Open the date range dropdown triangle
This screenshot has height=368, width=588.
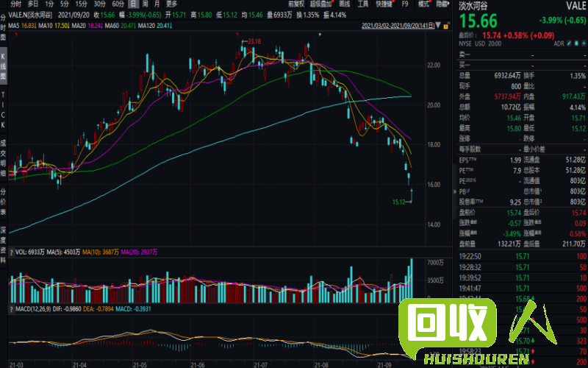click(x=438, y=26)
